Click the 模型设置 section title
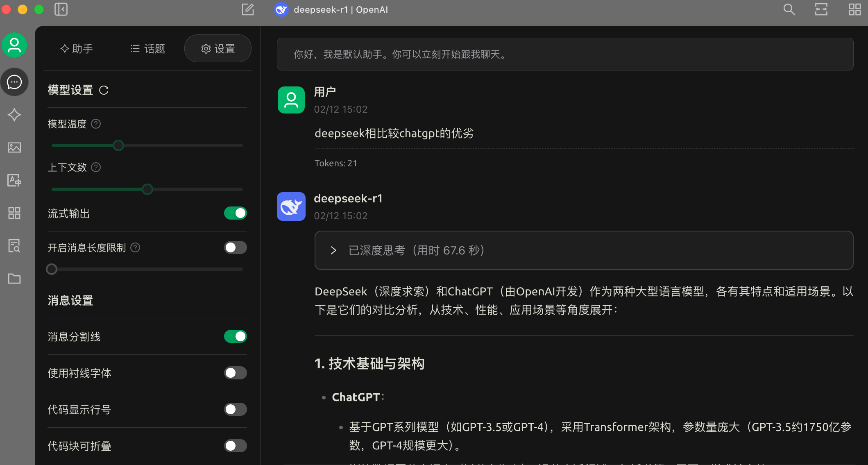The width and height of the screenshot is (868, 465). [70, 90]
